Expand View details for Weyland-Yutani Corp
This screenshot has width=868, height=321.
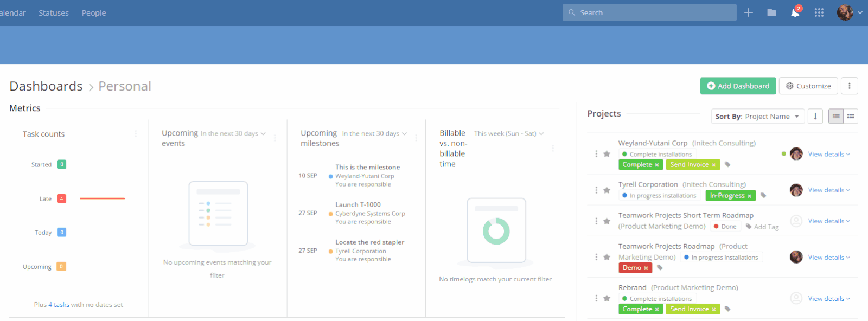pos(829,154)
